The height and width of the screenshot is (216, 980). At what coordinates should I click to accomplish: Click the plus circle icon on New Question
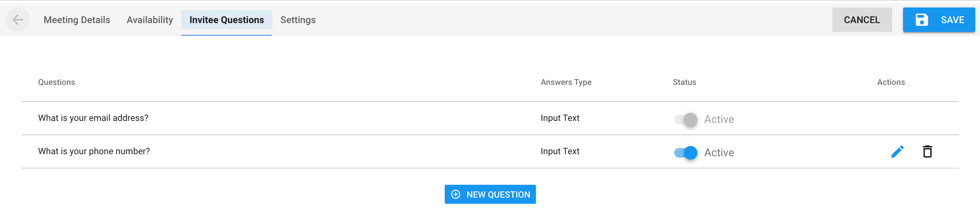click(455, 195)
